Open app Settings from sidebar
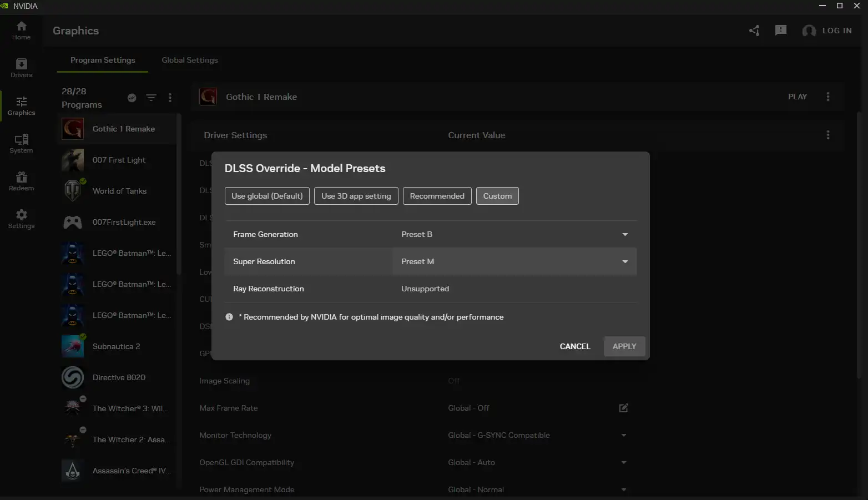 point(21,219)
